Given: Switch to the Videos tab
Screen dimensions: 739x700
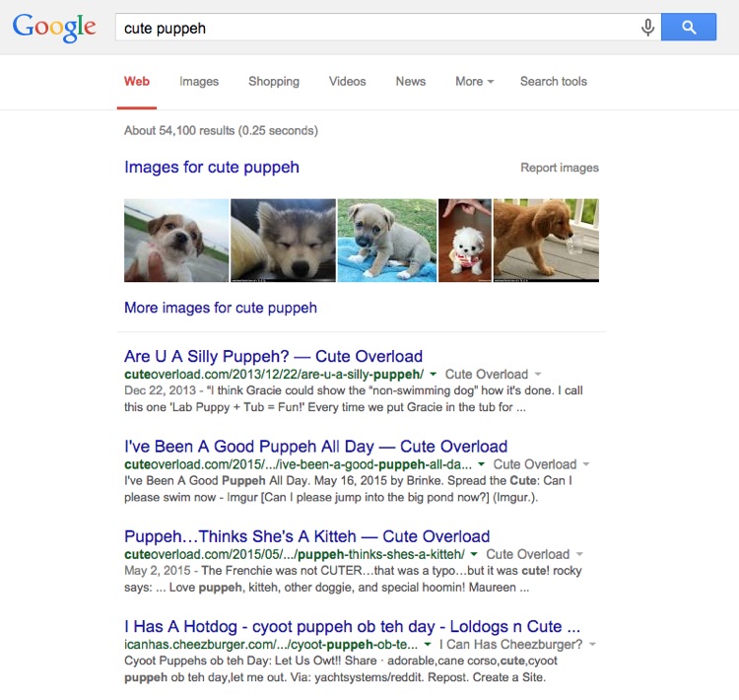Looking at the screenshot, I should [348, 81].
